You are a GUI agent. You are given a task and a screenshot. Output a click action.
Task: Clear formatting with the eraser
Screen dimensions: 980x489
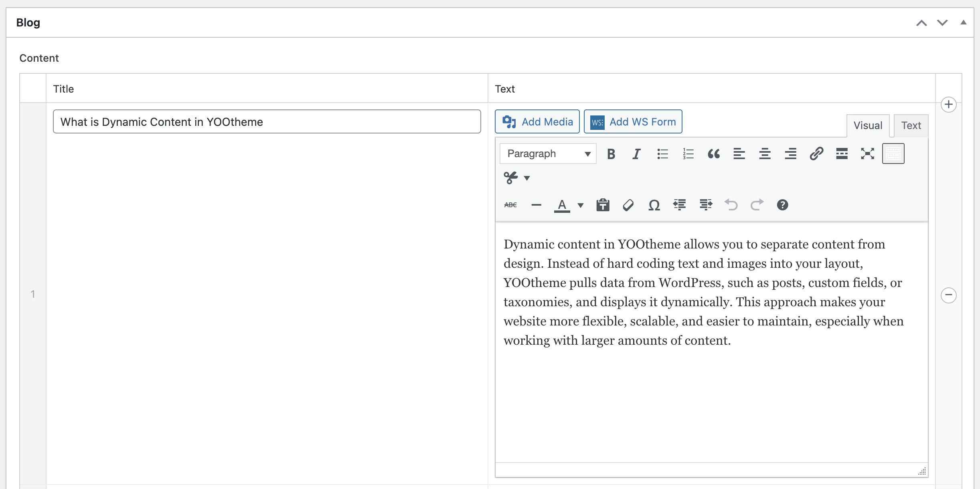point(628,205)
